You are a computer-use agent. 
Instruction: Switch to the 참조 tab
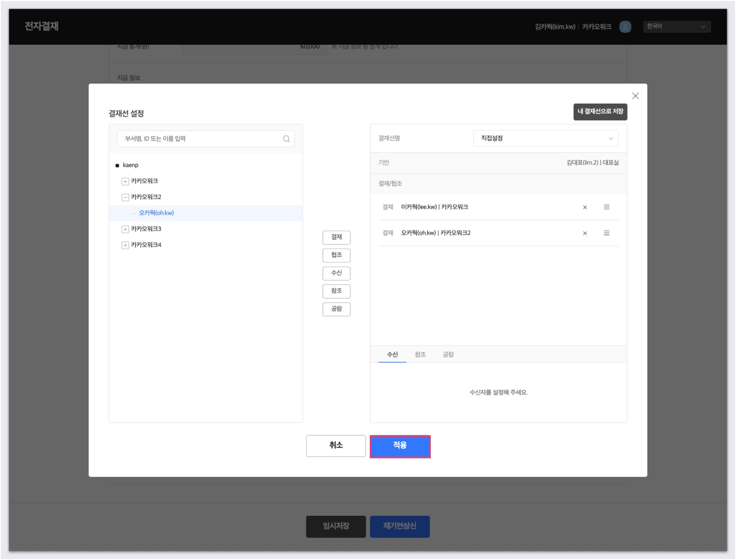420,354
